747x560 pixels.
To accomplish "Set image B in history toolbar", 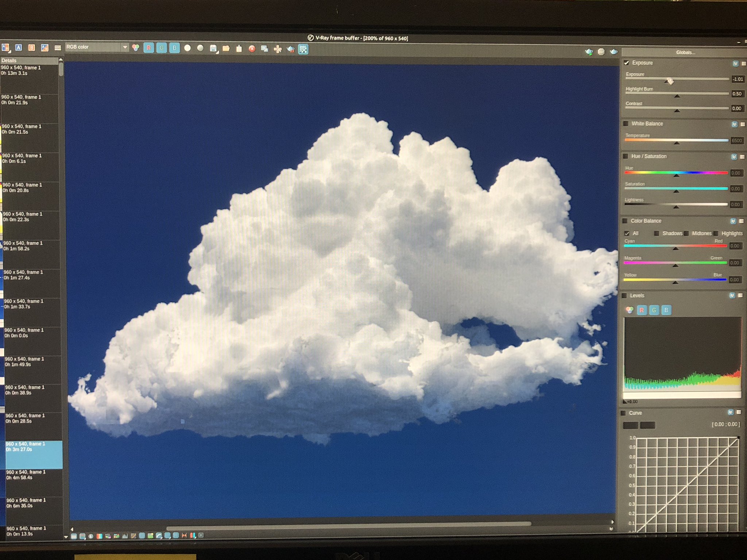I will (32, 48).
